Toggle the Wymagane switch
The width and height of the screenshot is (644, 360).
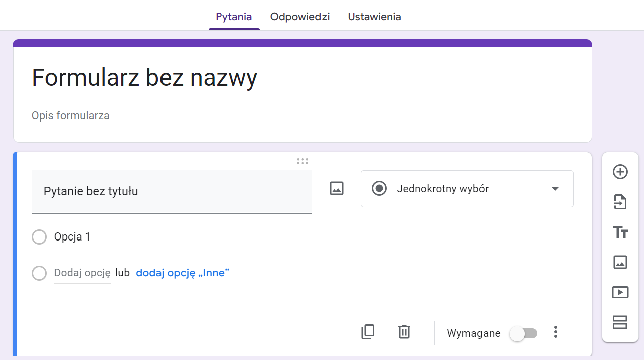(523, 333)
